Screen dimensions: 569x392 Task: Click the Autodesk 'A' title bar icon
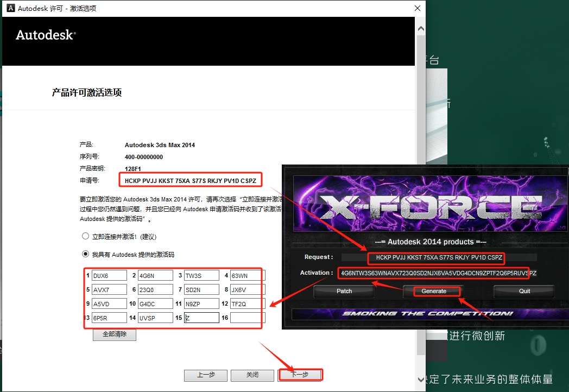(11, 8)
